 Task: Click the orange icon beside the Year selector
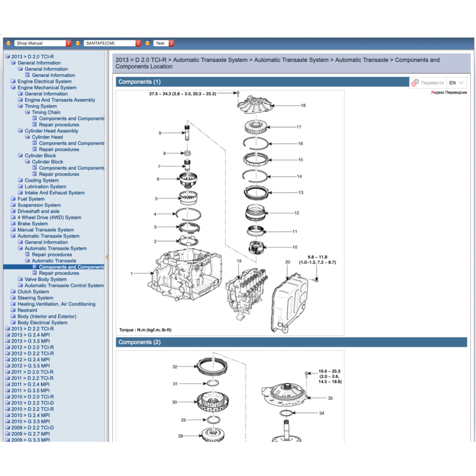[147, 43]
